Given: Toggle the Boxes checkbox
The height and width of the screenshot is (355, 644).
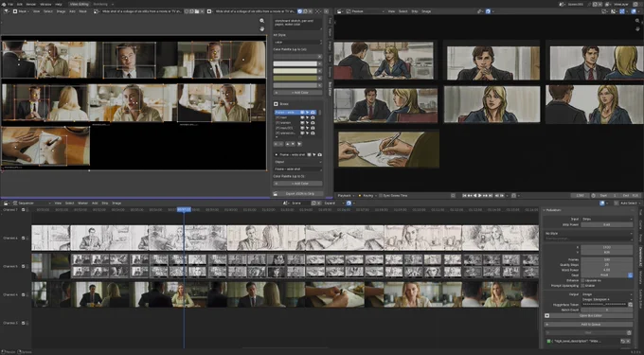Looking at the screenshot, I should click(x=276, y=104).
